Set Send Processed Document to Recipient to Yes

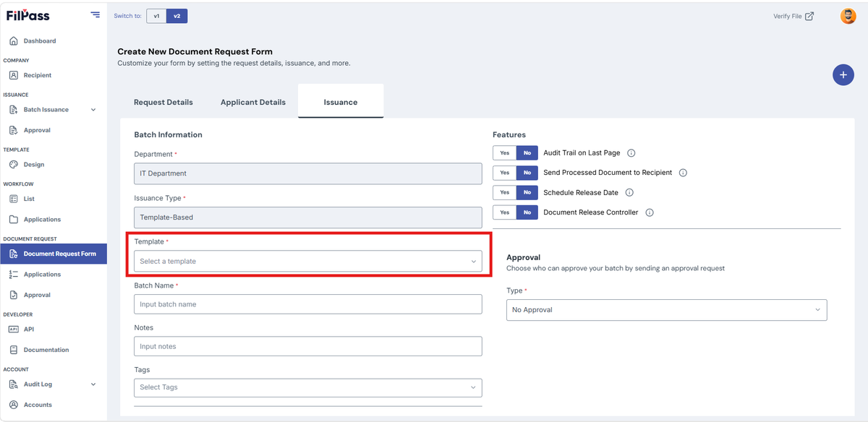(505, 173)
